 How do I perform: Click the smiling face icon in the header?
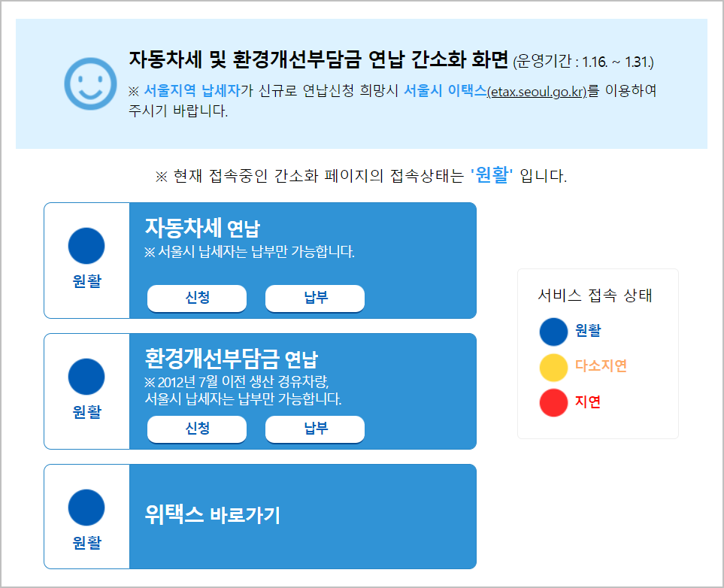coord(89,84)
